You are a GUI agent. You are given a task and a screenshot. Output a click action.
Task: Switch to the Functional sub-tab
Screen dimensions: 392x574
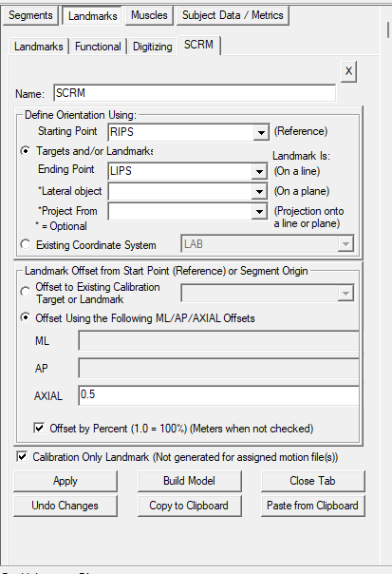(x=98, y=47)
